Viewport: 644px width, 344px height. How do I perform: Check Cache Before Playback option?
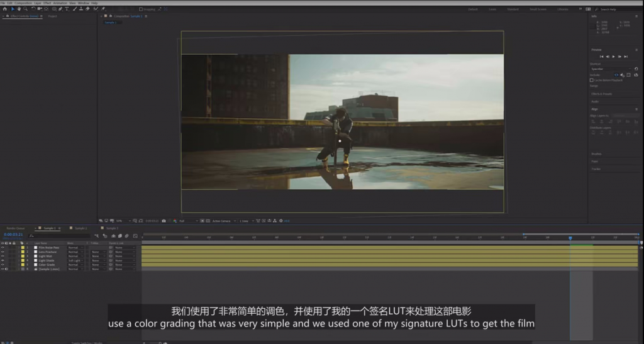coord(591,80)
